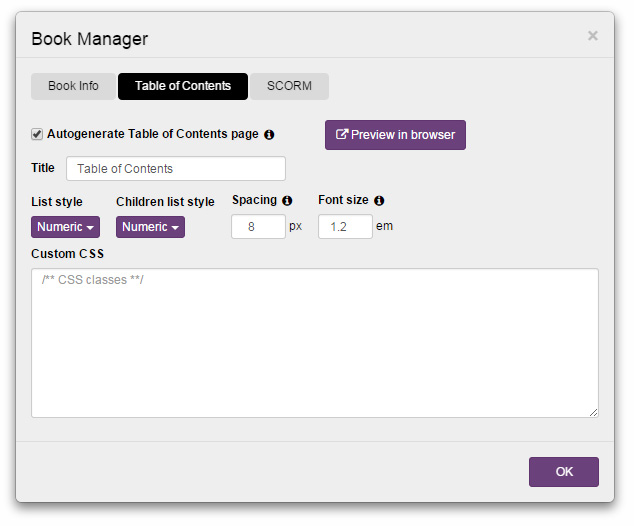634x526 pixels.
Task: Expand the Children list style dropdown
Action: (150, 227)
